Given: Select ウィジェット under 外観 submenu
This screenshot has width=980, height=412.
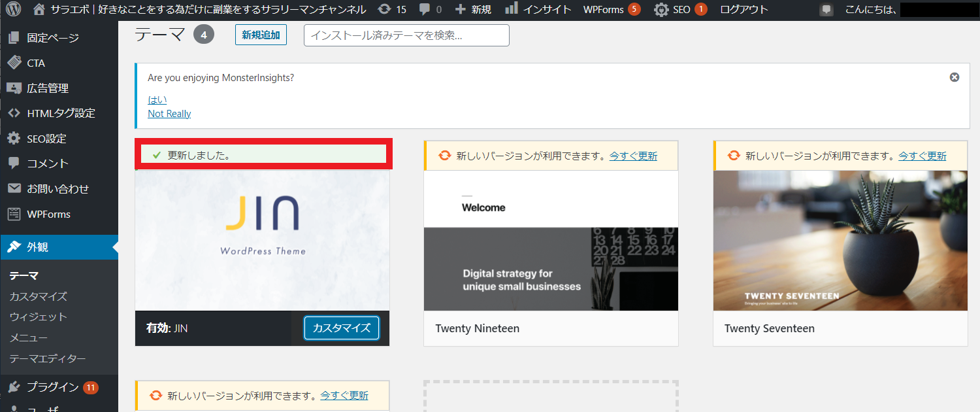Looking at the screenshot, I should tap(38, 317).
